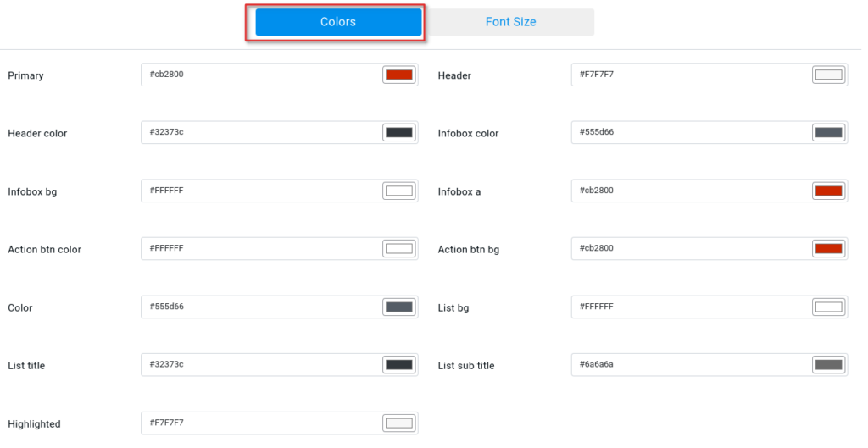Click the Header color row swatch (#32373c)
868x448 pixels.
click(398, 133)
